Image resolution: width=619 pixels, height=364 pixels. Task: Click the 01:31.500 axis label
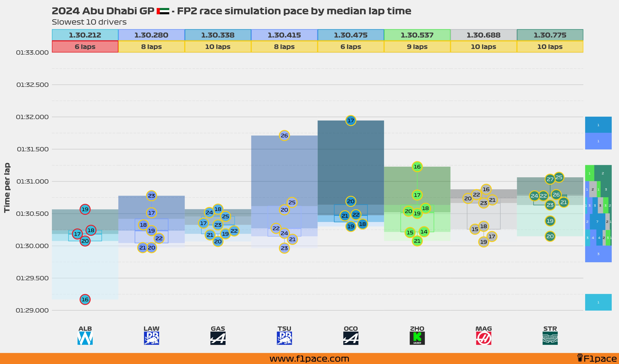[x=33, y=149]
